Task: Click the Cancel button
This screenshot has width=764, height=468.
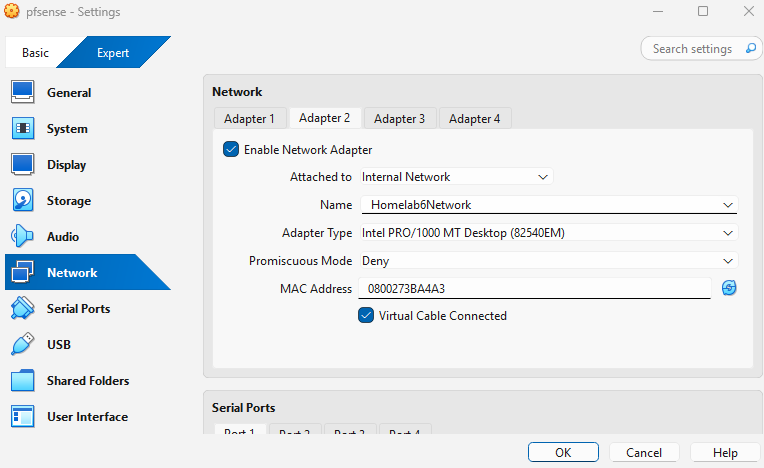Action: click(644, 452)
